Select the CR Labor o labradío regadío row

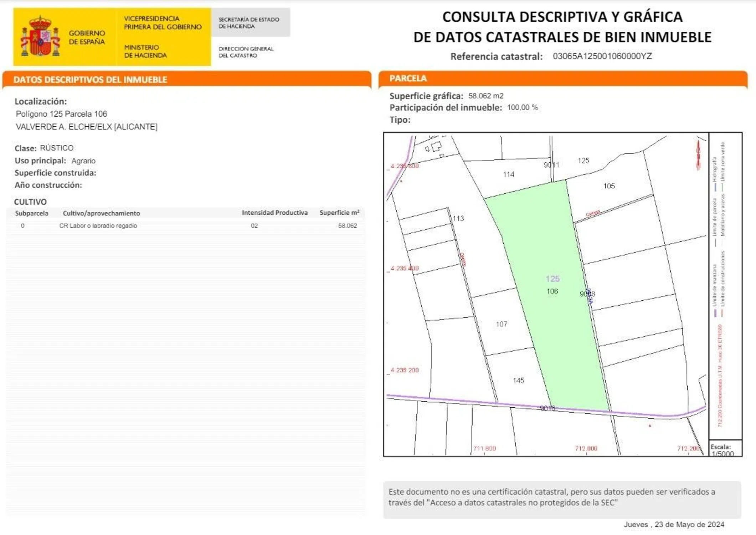98,225
